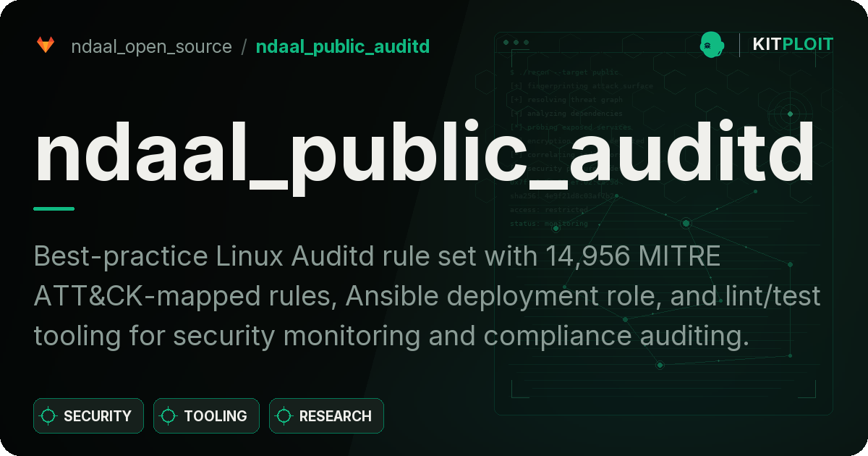This screenshot has width=868, height=456.
Task: Click the 'access: restricted' terminal line
Action: coord(549,210)
